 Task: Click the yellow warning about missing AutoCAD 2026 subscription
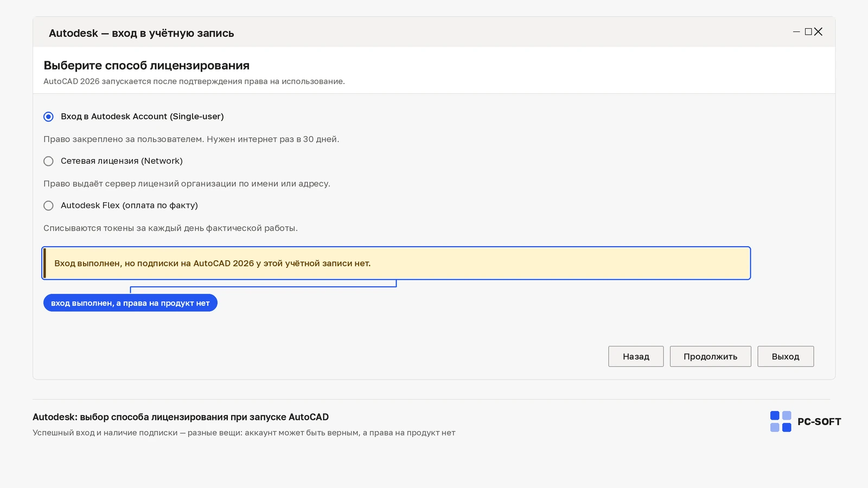coord(396,263)
